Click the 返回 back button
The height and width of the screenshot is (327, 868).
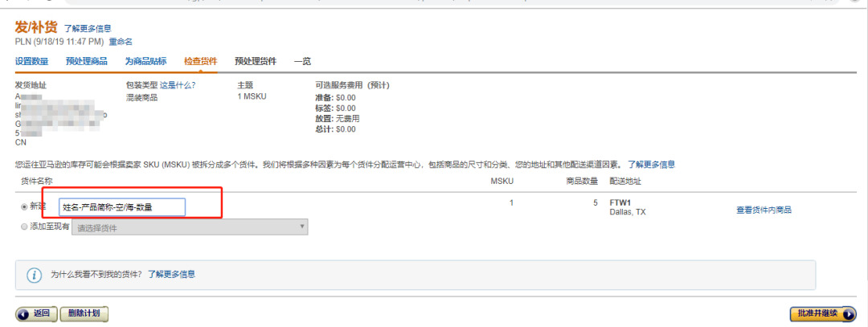coord(35,313)
